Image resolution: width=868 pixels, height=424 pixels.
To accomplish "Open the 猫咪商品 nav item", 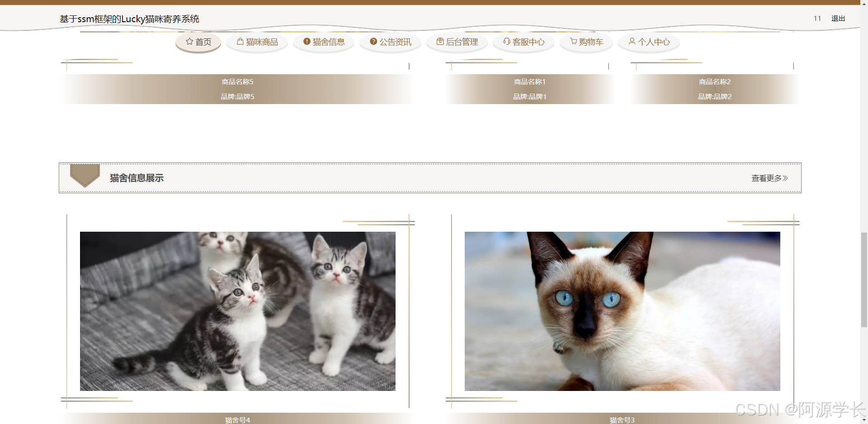I will (257, 42).
